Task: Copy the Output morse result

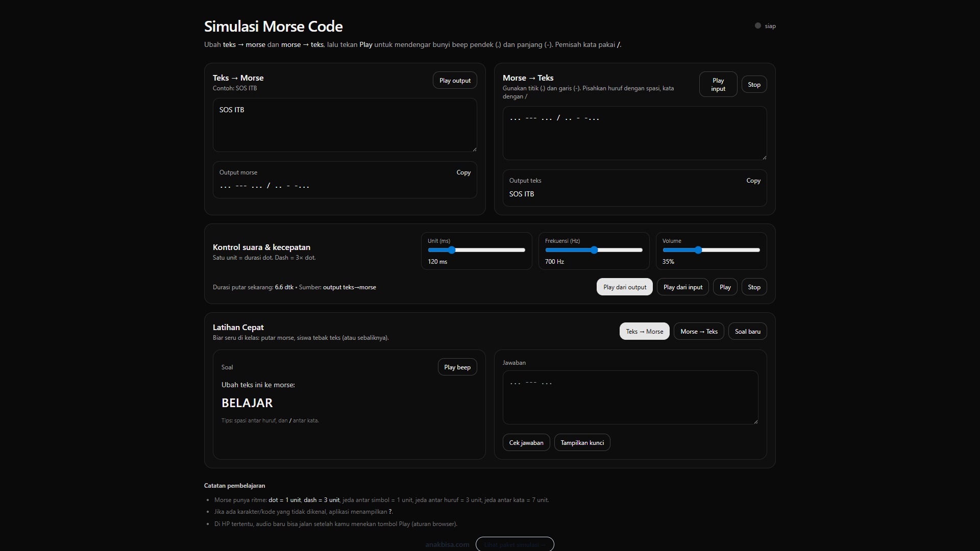Action: point(463,172)
